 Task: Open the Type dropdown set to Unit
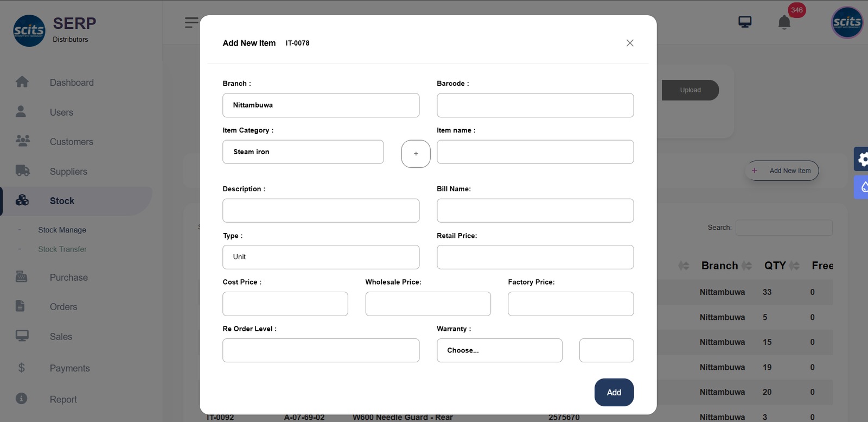321,257
